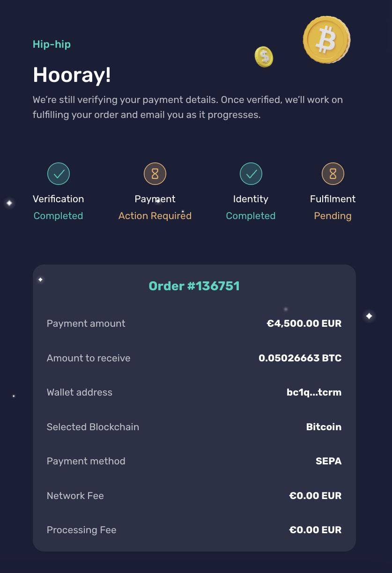
Task: Click the Verification checkmark icon
Action: click(x=59, y=174)
